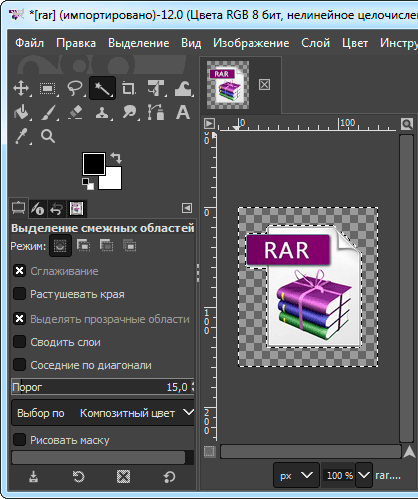Screen dimensions: 418x499
Task: Select the Eraser tool
Action: pos(75,112)
